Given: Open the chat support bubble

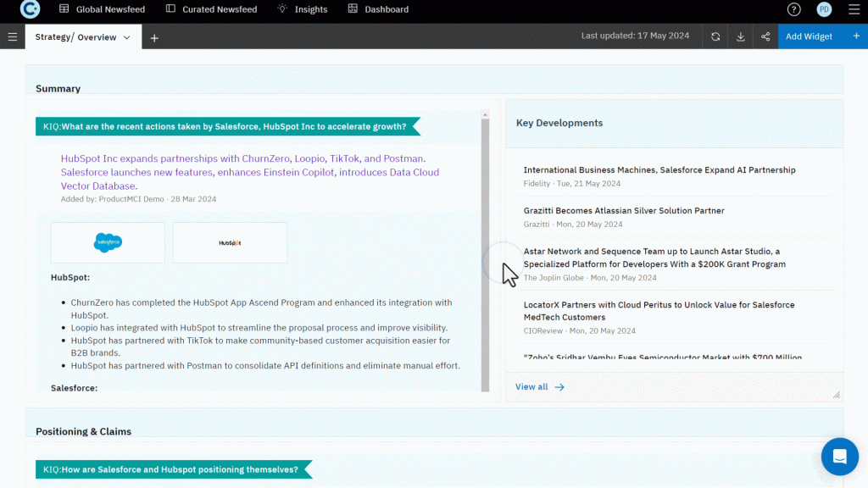Looking at the screenshot, I should pos(839,457).
